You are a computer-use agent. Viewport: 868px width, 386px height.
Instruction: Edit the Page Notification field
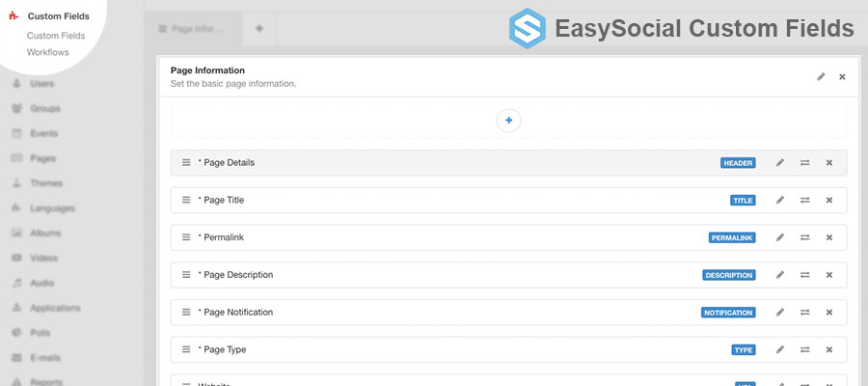pyautogui.click(x=780, y=313)
